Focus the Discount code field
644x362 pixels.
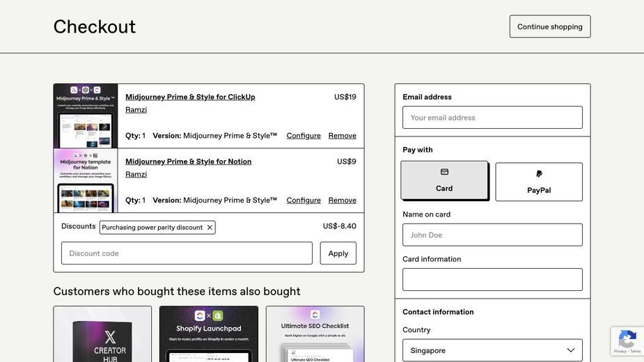[x=187, y=253]
